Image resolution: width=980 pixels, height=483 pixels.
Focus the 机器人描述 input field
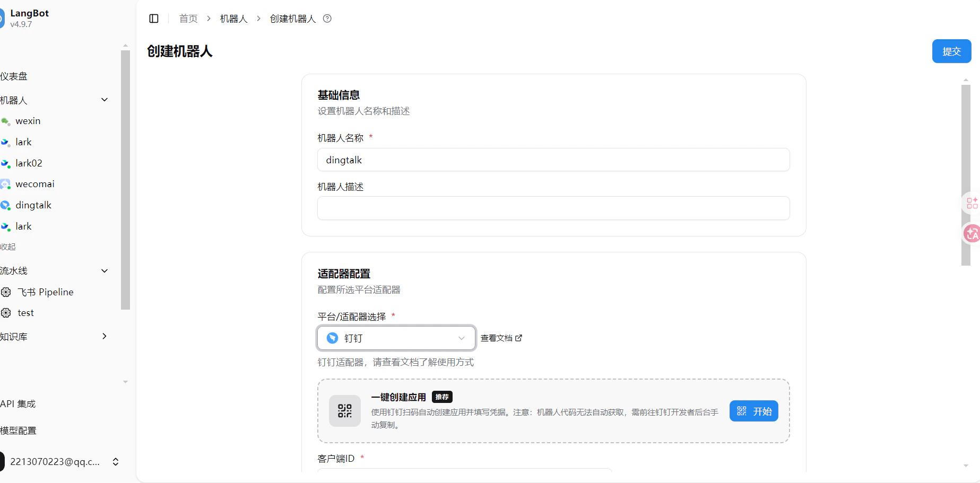click(x=553, y=208)
